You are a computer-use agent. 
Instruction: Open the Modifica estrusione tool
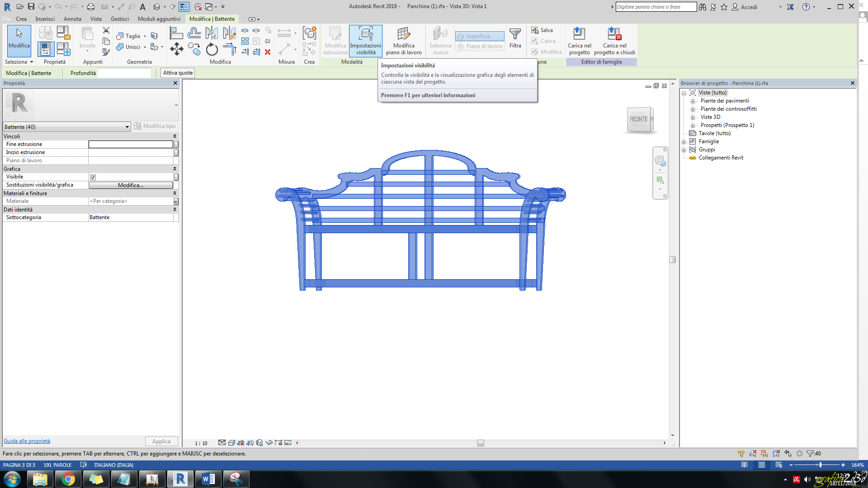[335, 41]
